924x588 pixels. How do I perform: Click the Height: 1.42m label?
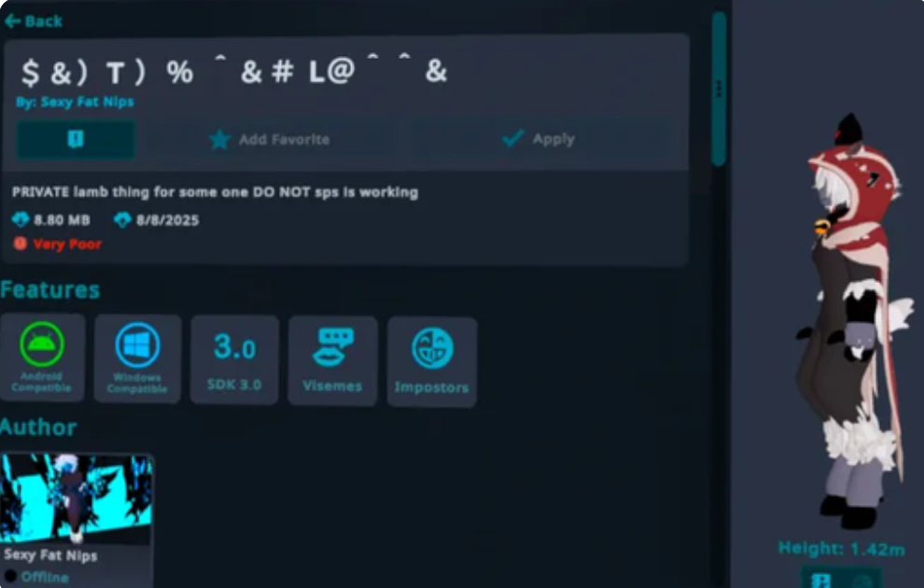(x=842, y=549)
